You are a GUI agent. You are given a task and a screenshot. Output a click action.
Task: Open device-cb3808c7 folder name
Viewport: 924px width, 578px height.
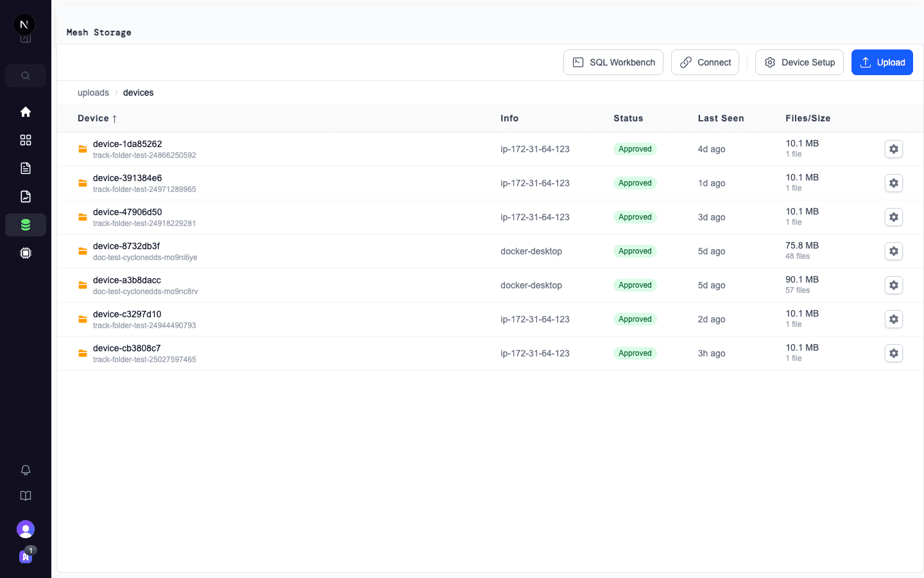point(127,348)
